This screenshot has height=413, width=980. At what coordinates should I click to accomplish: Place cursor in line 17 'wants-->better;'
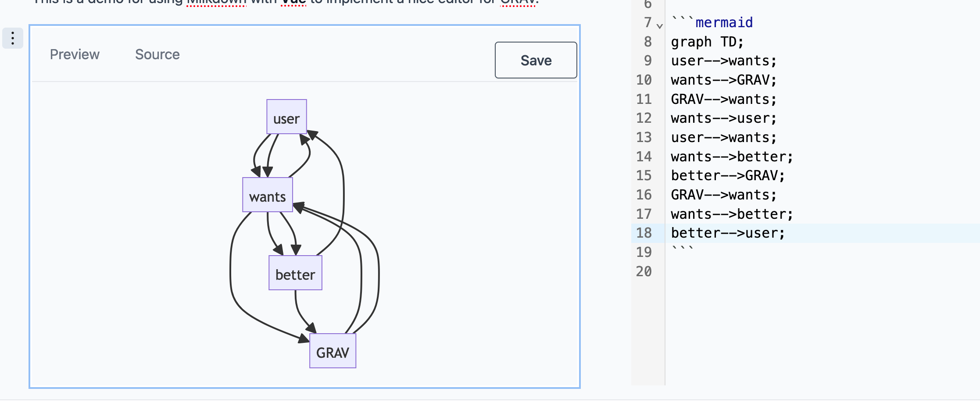click(x=732, y=214)
